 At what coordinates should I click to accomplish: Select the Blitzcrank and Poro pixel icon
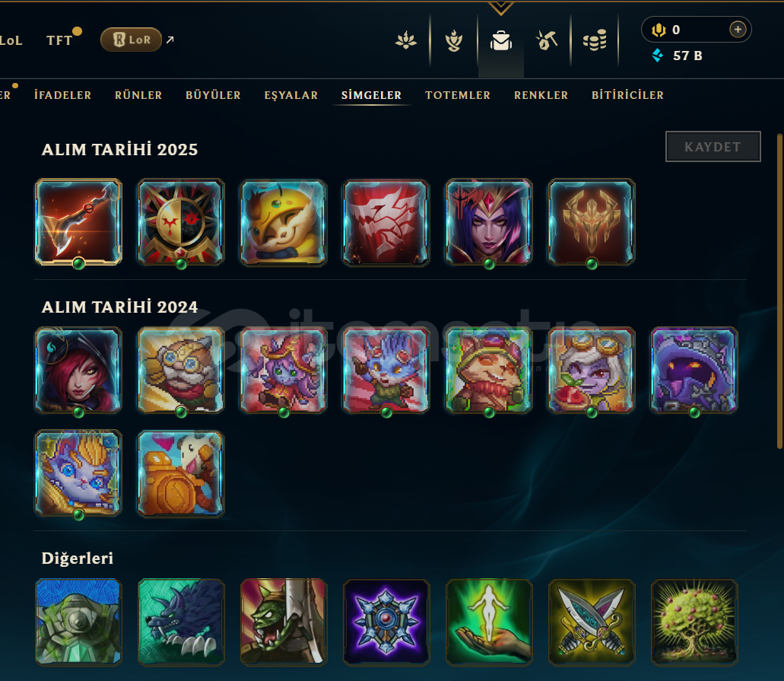[181, 473]
